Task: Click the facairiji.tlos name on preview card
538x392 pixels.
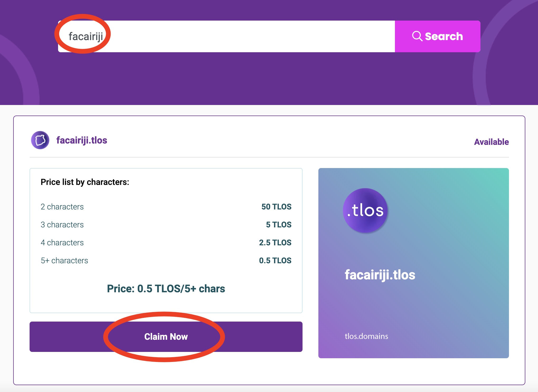Action: pos(380,275)
